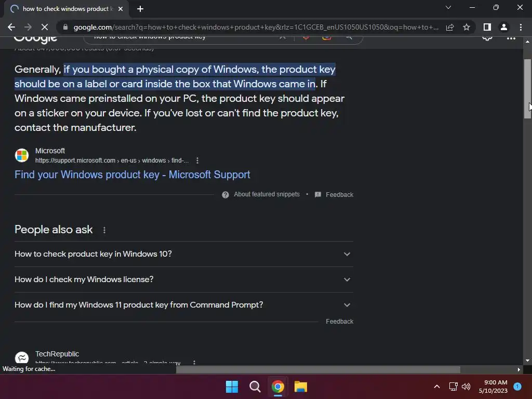The width and height of the screenshot is (532, 399).
Task: Click Feedback below People also ask
Action: 339,322
